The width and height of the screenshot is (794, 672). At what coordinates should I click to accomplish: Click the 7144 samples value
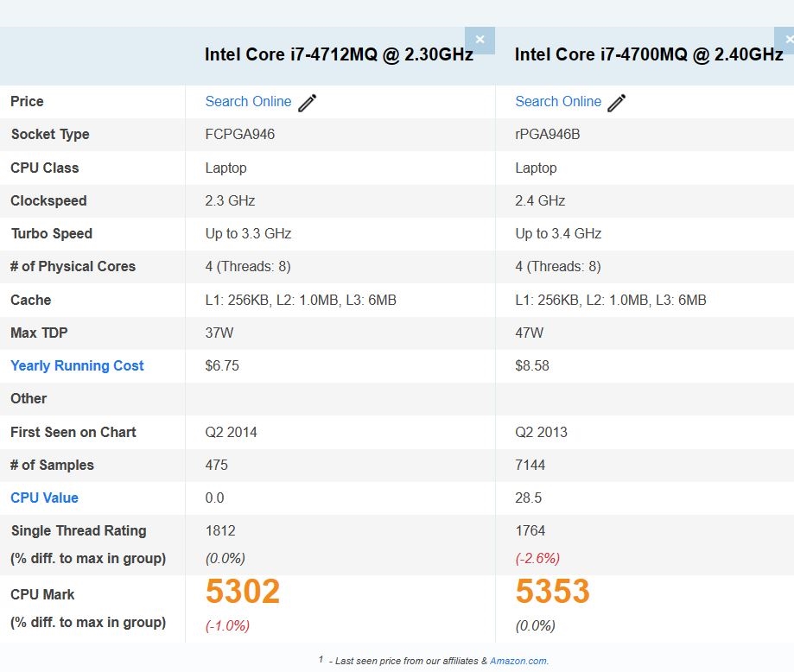pyautogui.click(x=532, y=465)
